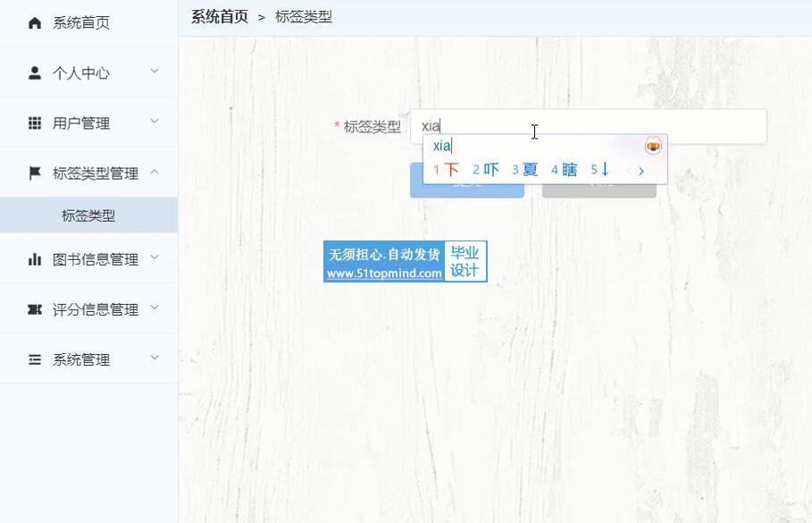812x523 pixels.
Task: Click the home icon beside 系统首页
Action: tap(35, 23)
